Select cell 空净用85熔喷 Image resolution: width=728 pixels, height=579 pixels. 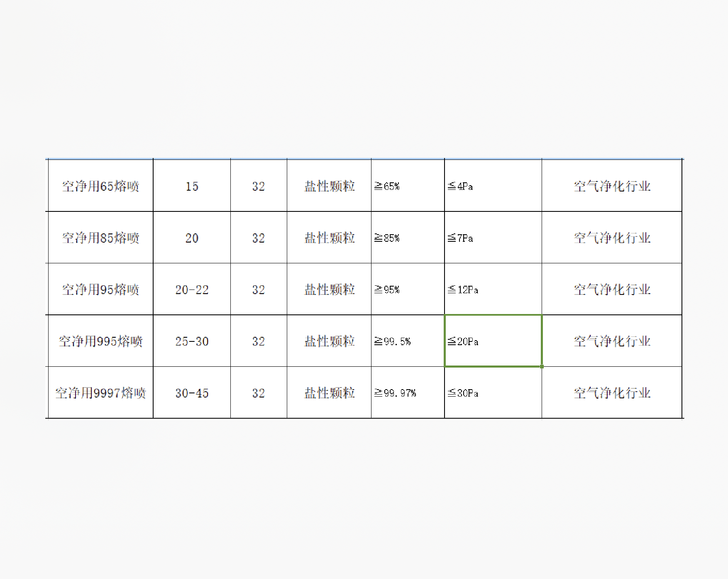click(101, 238)
